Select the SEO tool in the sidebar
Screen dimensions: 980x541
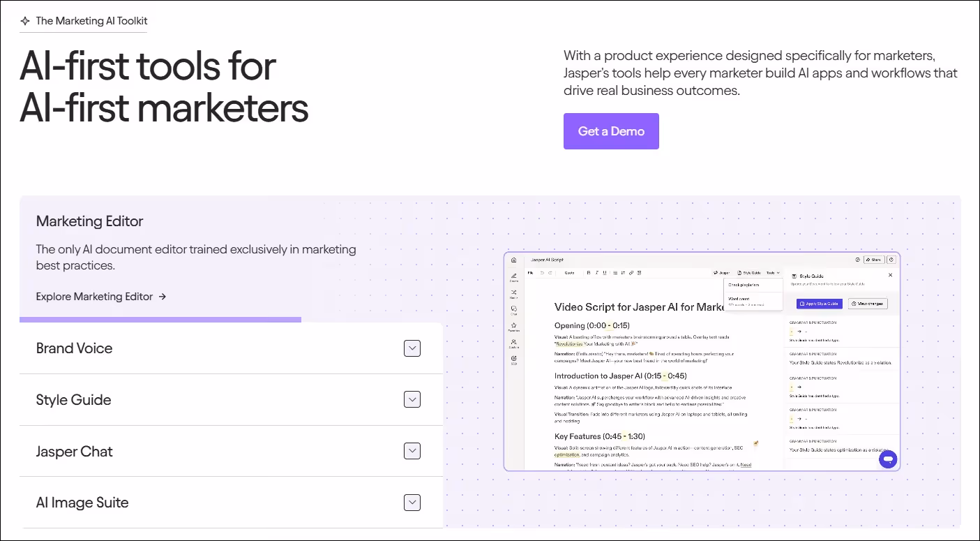[514, 358]
